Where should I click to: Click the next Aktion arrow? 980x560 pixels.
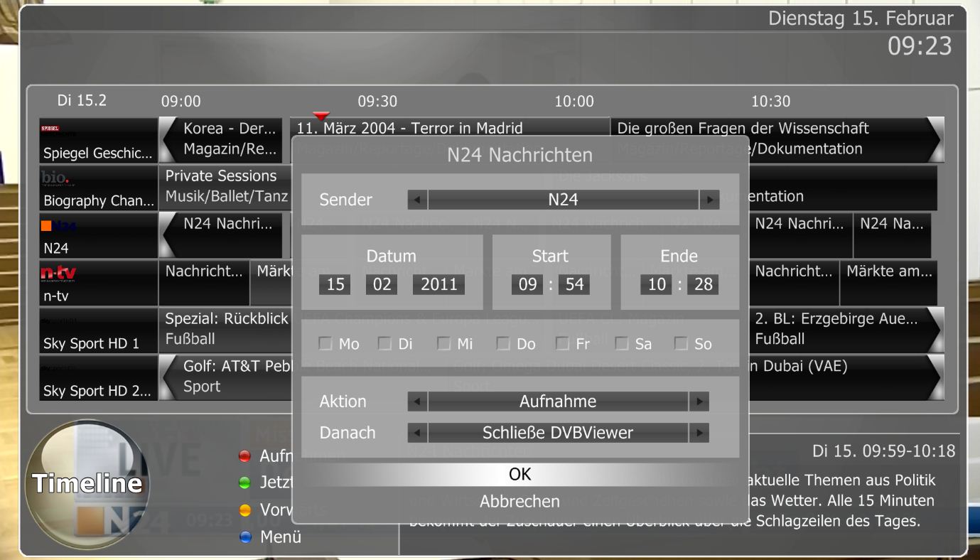699,402
